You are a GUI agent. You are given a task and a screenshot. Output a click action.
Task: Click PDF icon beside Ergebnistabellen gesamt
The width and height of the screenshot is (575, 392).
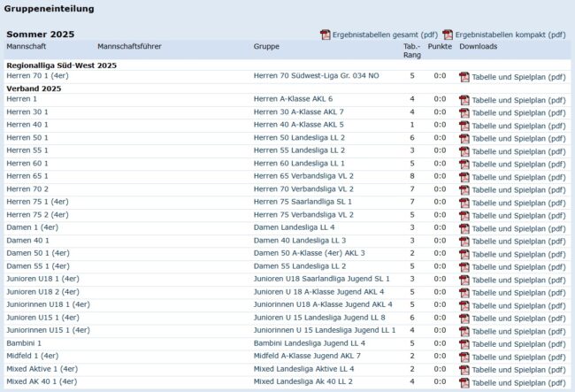(325, 35)
